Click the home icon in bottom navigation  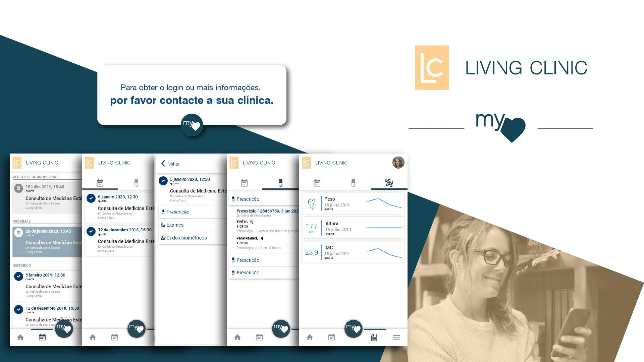(20, 338)
